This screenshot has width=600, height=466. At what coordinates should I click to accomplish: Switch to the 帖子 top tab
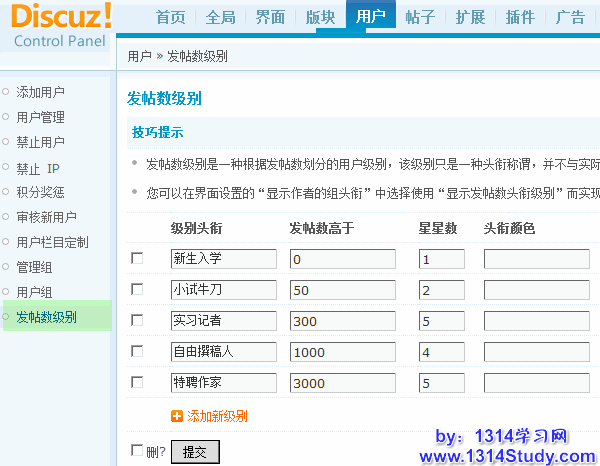pos(421,17)
